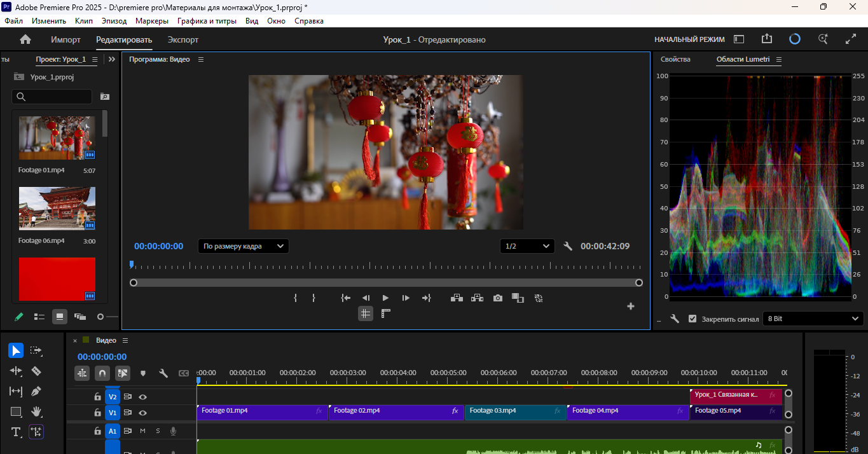
Task: Click the Lift button
Action: (x=457, y=298)
